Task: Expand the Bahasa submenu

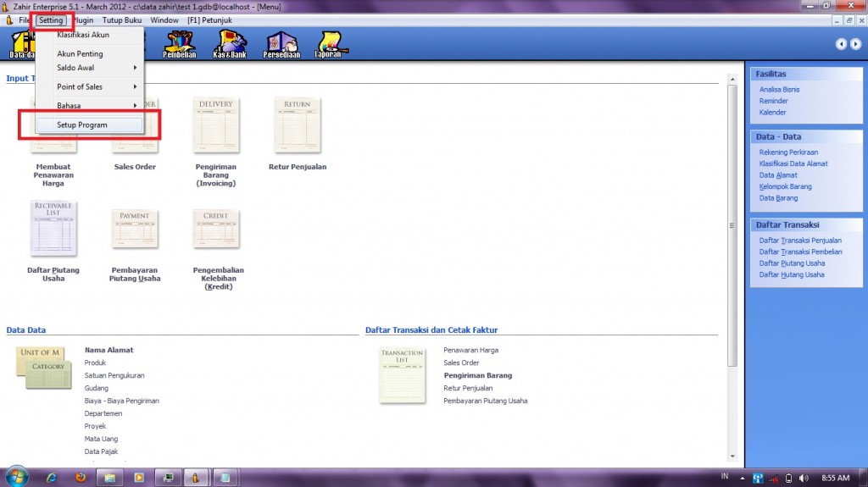Action: click(89, 105)
